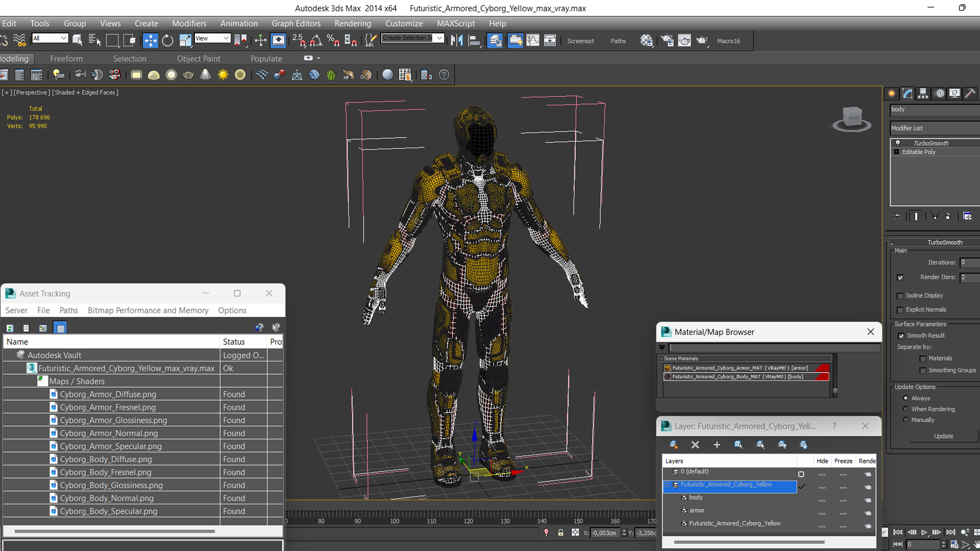Activate the Select and Rotate tool
980x551 pixels.
(167, 41)
